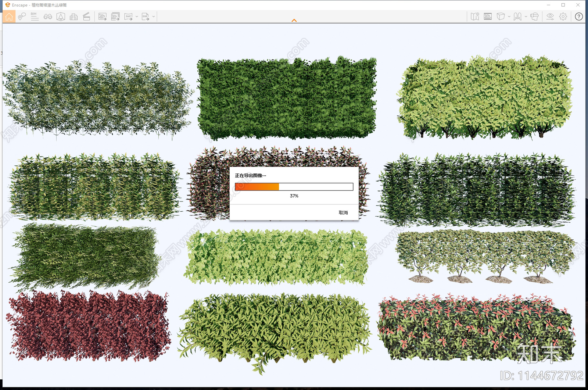Click the Home button in the toolbar
588x390 pixels.
pyautogui.click(x=9, y=17)
